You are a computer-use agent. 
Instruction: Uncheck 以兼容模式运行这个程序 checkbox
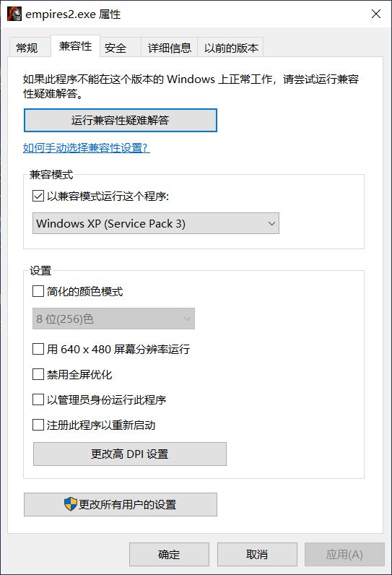38,196
